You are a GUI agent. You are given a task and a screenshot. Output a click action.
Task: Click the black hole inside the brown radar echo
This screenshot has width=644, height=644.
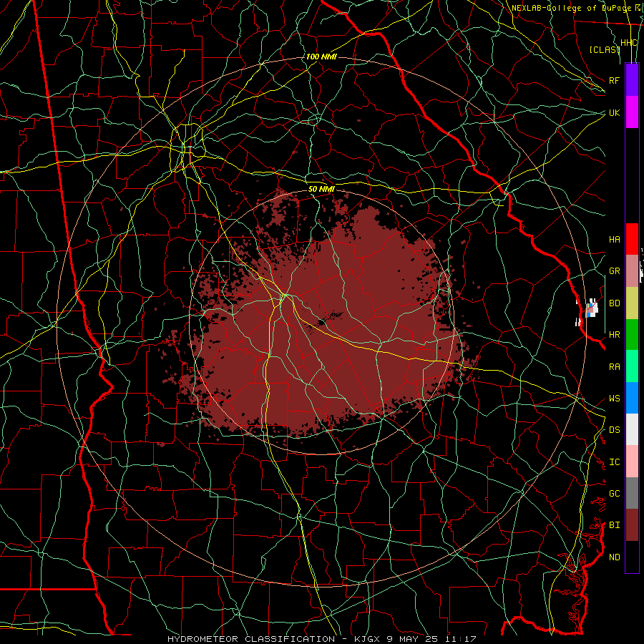[x=326, y=321]
